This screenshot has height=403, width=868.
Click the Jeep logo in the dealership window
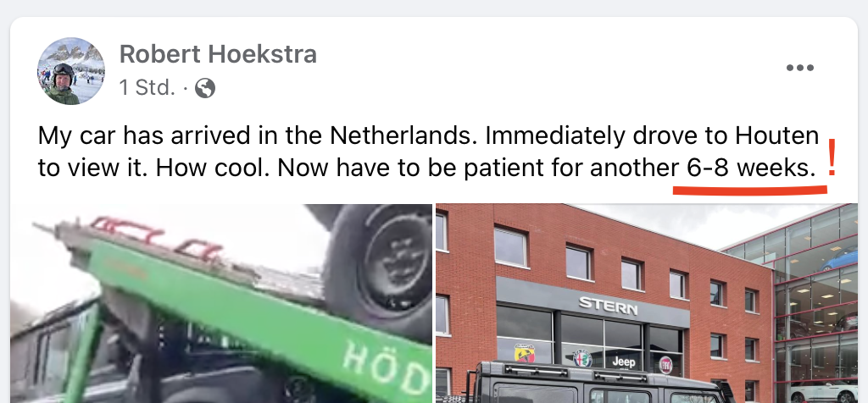(x=623, y=362)
